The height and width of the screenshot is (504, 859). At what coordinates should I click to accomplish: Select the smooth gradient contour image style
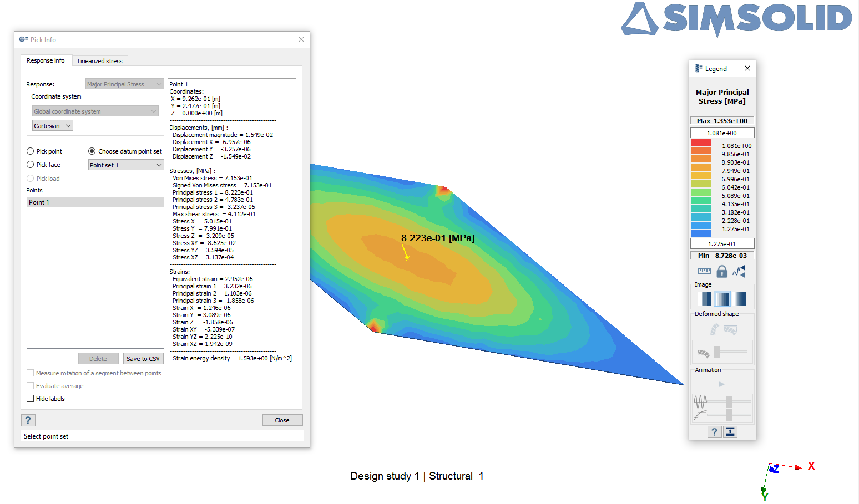(x=740, y=299)
